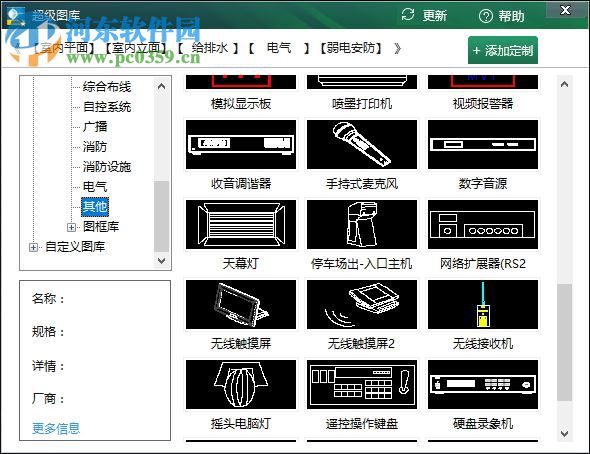This screenshot has width=590, height=454.
Task: Select the 遥控操作键盘 keyboard symbol
Action: pyautogui.click(x=362, y=384)
